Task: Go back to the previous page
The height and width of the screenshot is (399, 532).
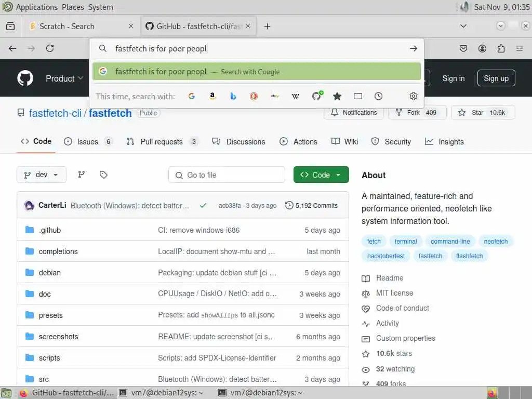Action: tap(12, 48)
